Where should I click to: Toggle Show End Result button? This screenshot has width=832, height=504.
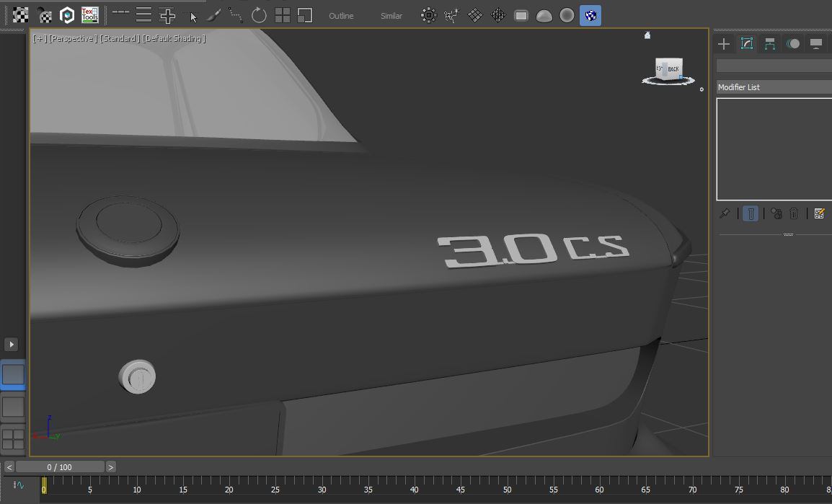(751, 213)
